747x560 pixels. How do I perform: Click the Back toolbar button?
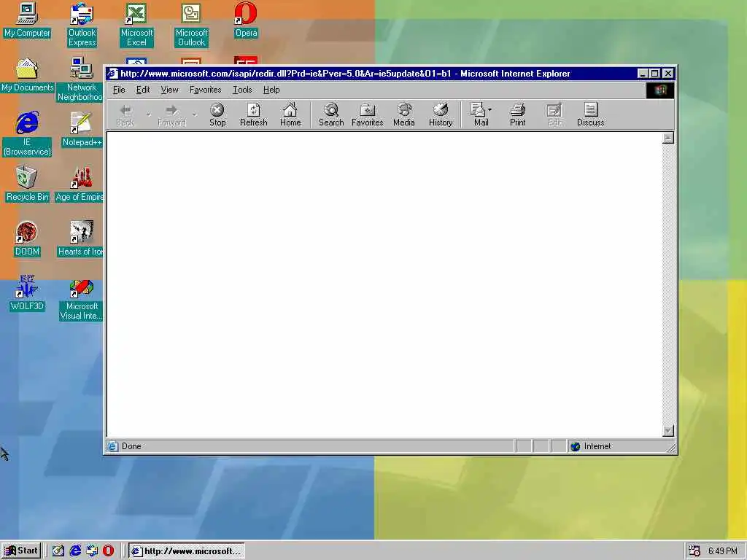click(x=125, y=114)
